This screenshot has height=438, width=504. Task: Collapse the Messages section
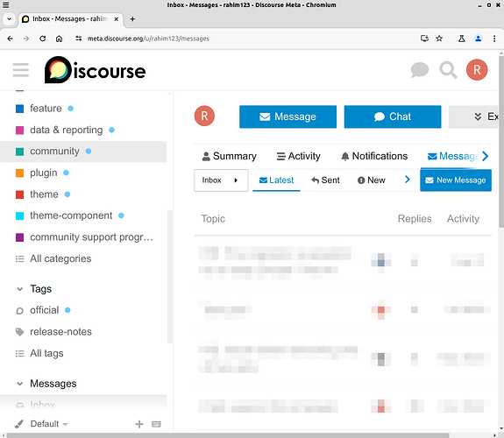pyautogui.click(x=19, y=384)
